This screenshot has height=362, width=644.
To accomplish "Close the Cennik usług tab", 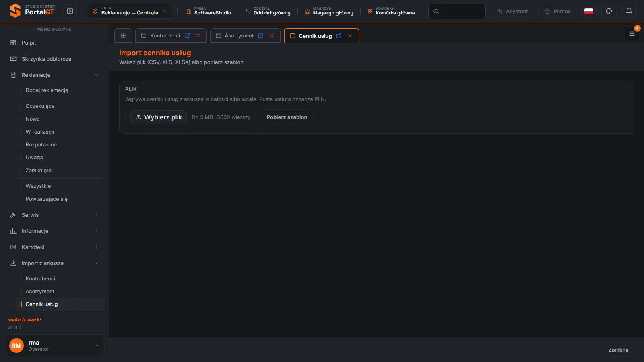I will (350, 36).
